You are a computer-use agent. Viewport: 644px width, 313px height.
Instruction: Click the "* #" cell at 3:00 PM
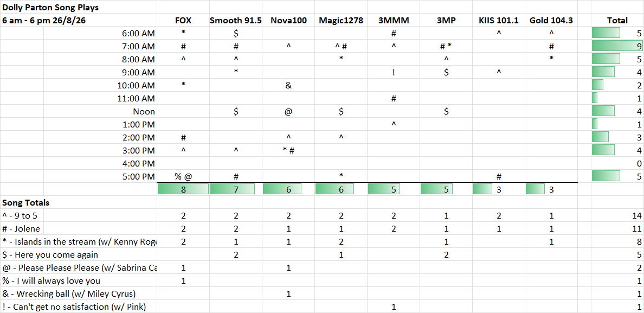(288, 151)
